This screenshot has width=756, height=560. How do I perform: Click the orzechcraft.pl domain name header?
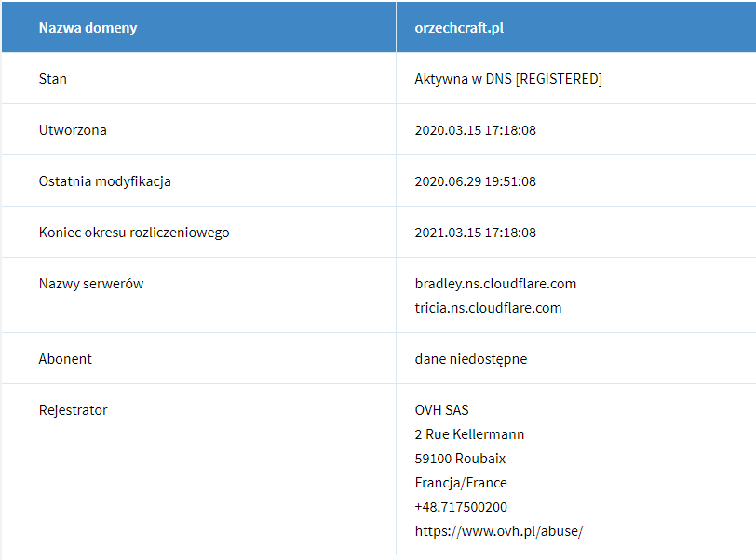(x=459, y=27)
